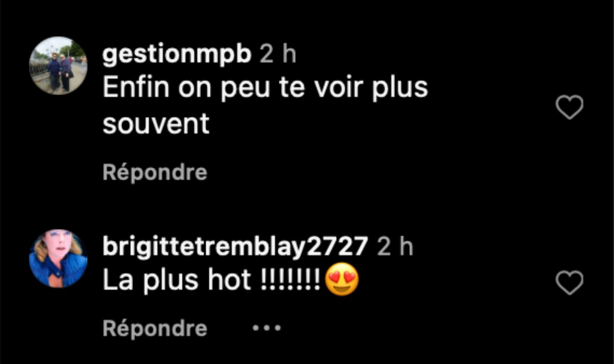Click the word "souvent" in the first comment
Viewport: 614px width, 364px height.
[156, 123]
